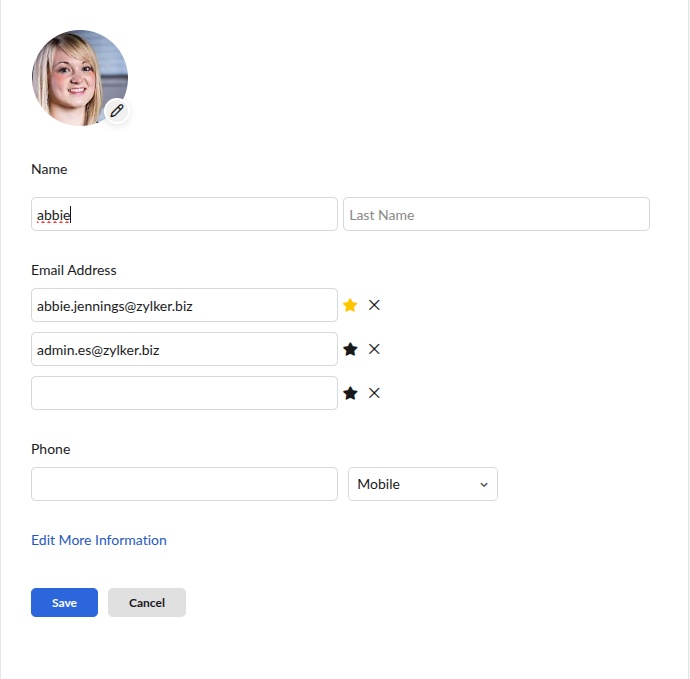
Task: Mark admin.es@zylker.biz as primary email
Action: [x=350, y=349]
